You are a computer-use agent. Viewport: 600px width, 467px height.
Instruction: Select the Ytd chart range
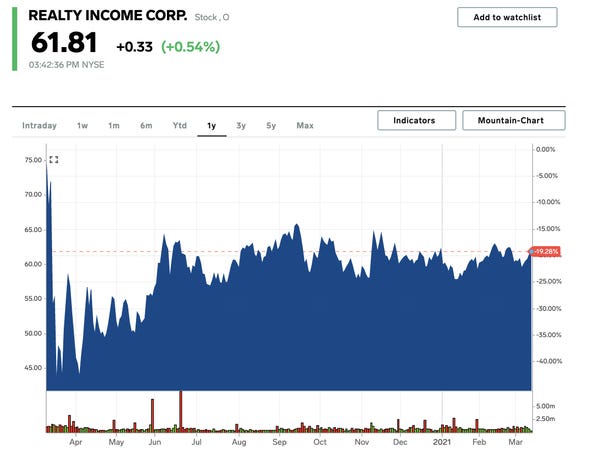click(179, 126)
